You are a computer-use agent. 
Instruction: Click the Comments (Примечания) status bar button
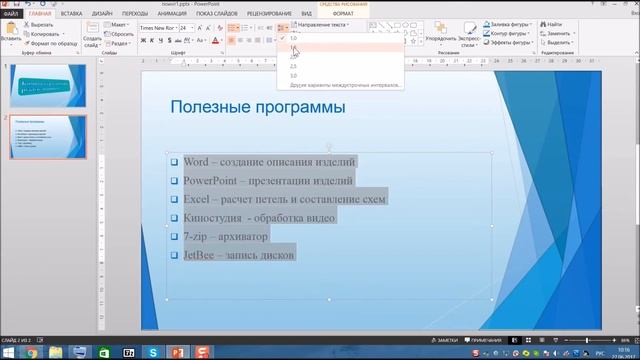click(x=483, y=340)
